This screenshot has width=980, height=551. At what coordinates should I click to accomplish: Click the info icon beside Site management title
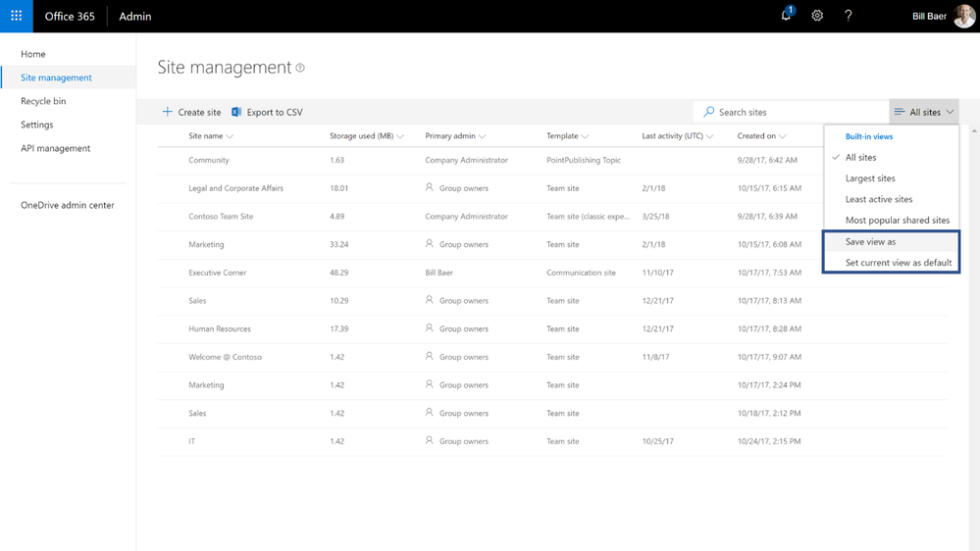tap(300, 68)
